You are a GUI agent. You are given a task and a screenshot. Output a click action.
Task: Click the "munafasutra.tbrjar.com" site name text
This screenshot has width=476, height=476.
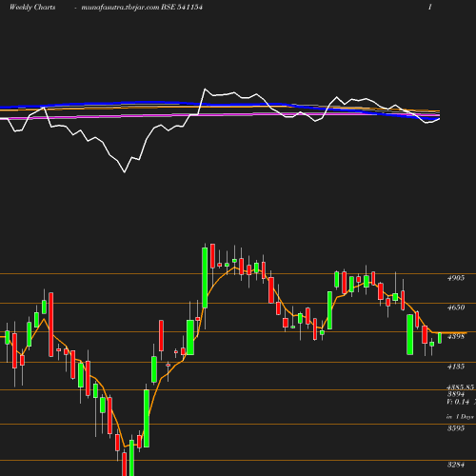coord(120,8)
